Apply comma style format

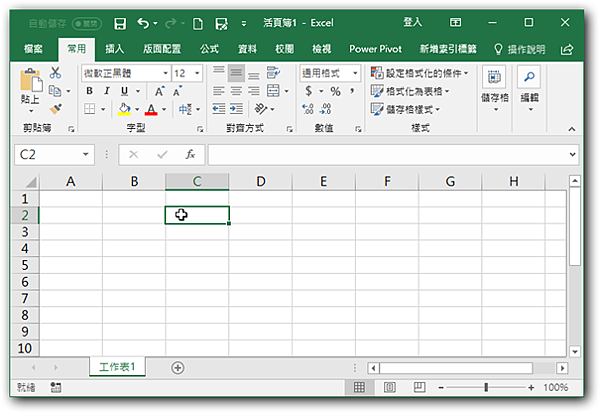pyautogui.click(x=352, y=91)
